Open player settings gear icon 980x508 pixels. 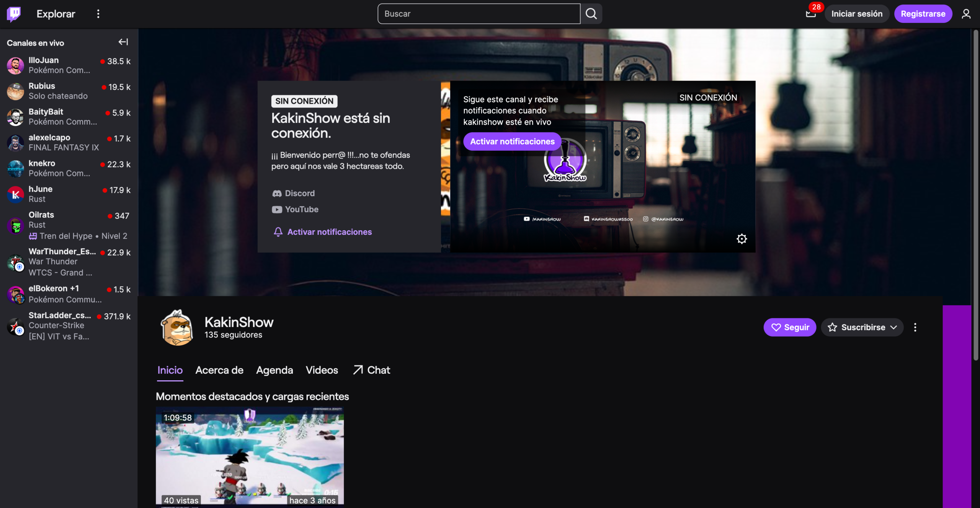tap(742, 239)
